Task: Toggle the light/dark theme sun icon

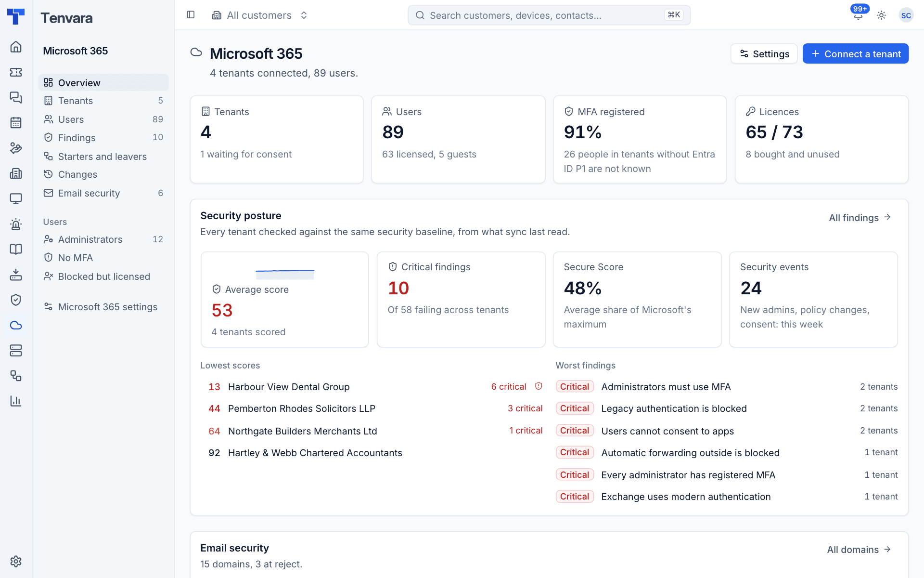Action: [881, 15]
